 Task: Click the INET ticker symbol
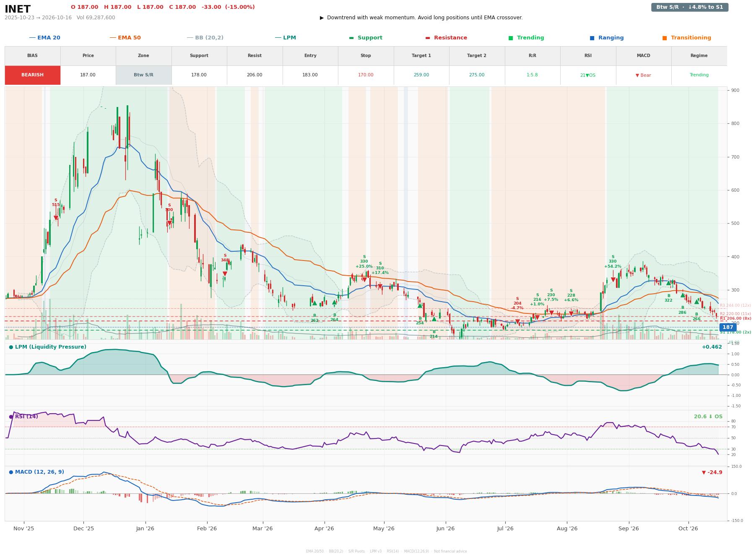click(18, 9)
